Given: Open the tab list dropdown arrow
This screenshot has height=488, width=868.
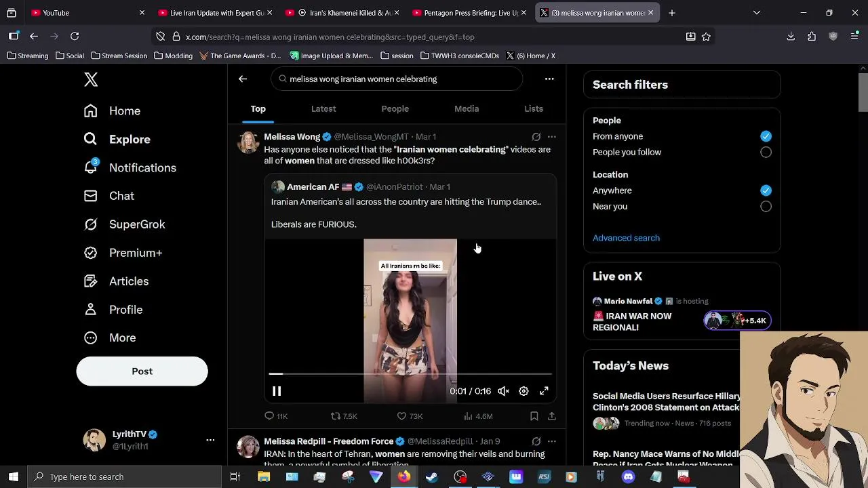Looking at the screenshot, I should click(x=757, y=13).
